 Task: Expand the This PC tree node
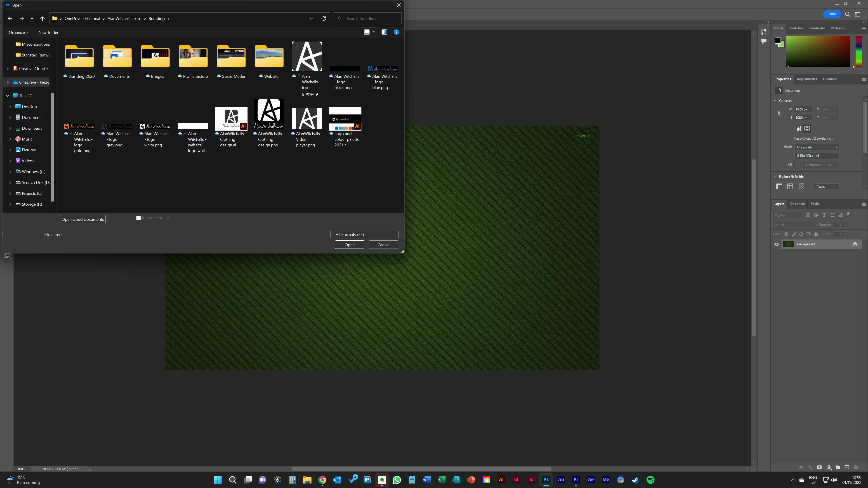point(7,96)
